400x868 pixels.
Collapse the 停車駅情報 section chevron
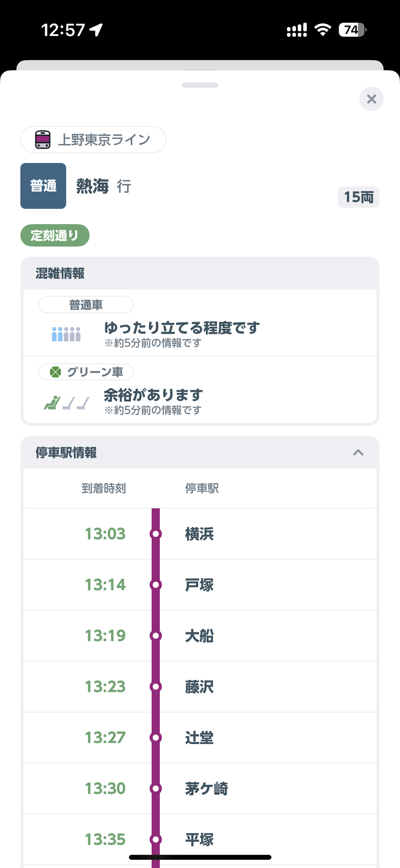click(358, 453)
